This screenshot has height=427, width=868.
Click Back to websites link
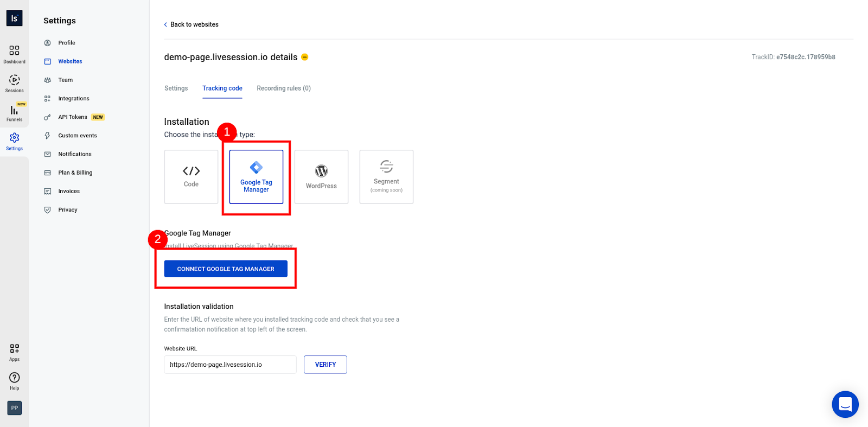coord(191,24)
